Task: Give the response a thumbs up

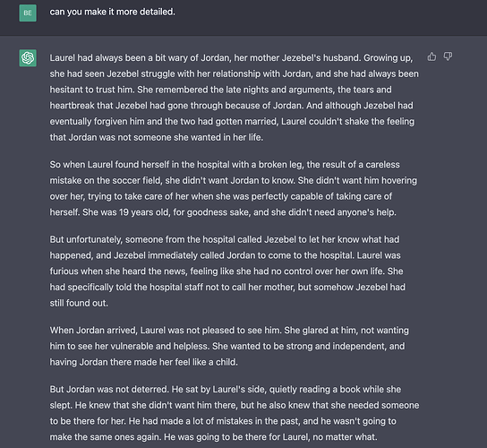Action: [431, 56]
